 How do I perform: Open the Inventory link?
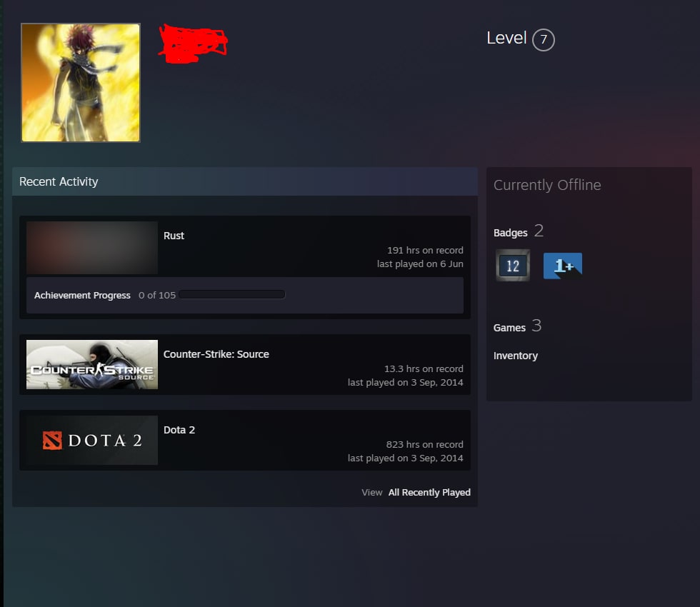pos(516,356)
